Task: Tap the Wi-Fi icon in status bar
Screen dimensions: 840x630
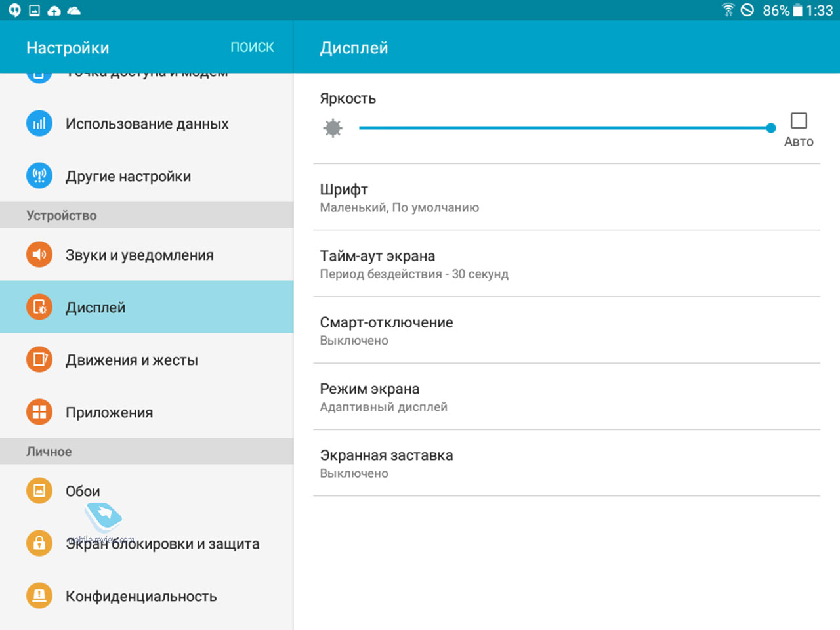Action: click(x=728, y=10)
